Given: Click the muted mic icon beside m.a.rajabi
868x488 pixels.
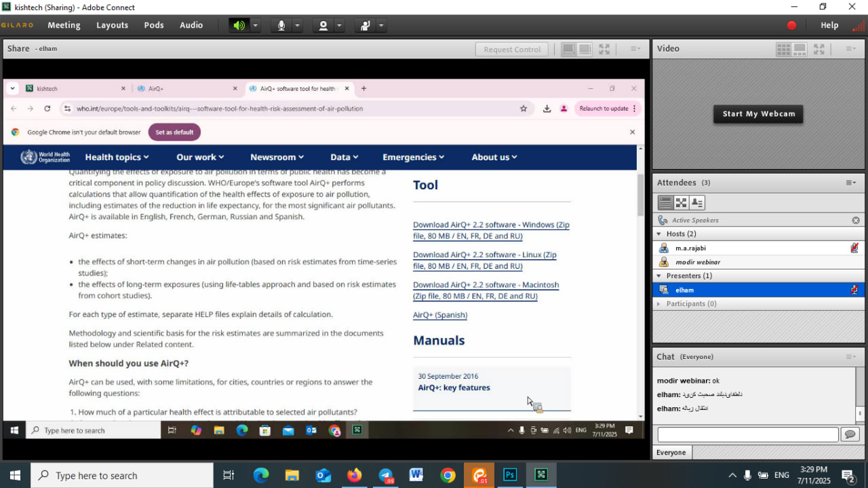Looking at the screenshot, I should (x=854, y=248).
